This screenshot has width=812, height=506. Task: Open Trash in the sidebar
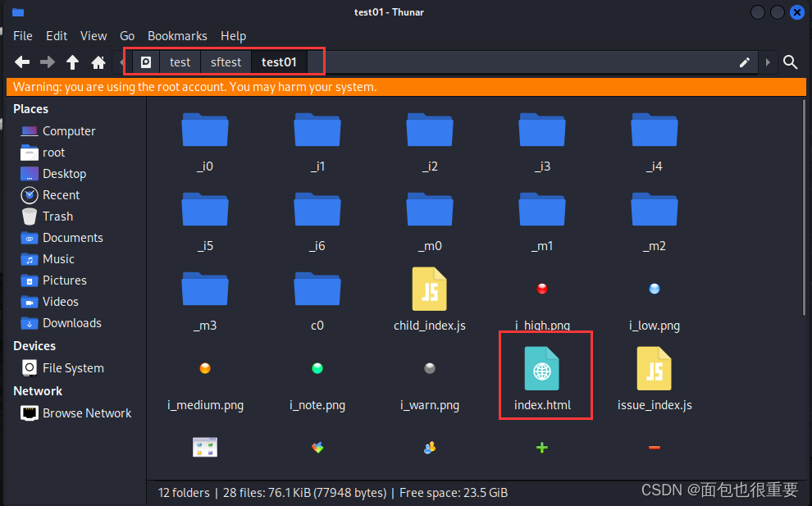click(x=57, y=217)
